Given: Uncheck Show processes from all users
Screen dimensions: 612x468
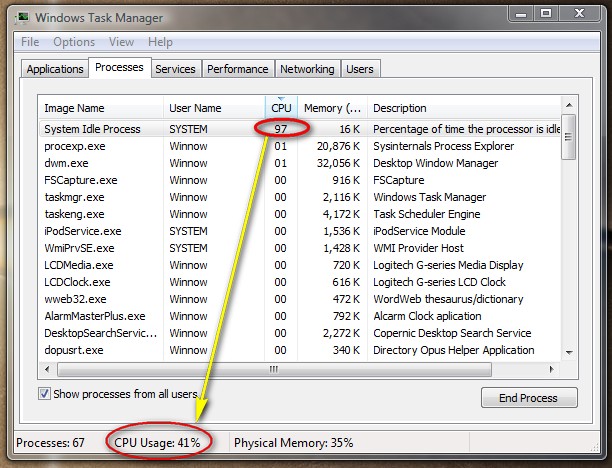Looking at the screenshot, I should pyautogui.click(x=44, y=393).
